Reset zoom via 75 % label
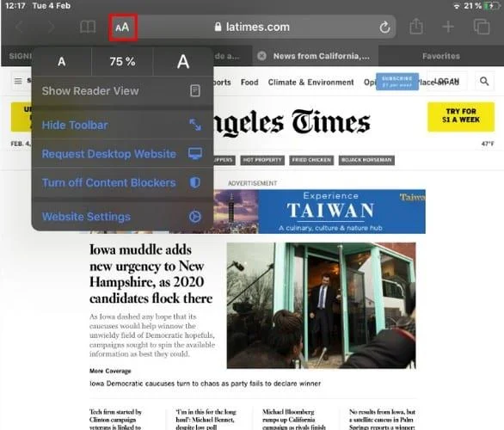This screenshot has height=430, width=504. click(x=122, y=61)
